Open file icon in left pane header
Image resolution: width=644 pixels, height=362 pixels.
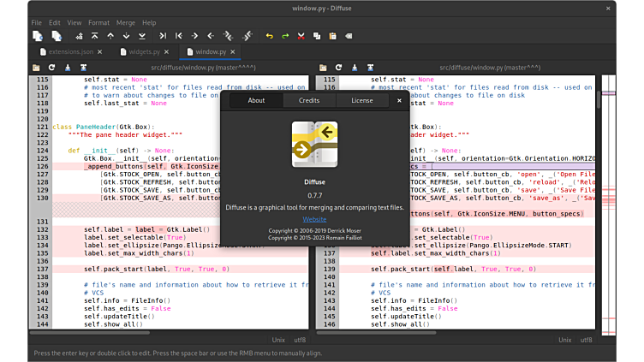(36, 67)
